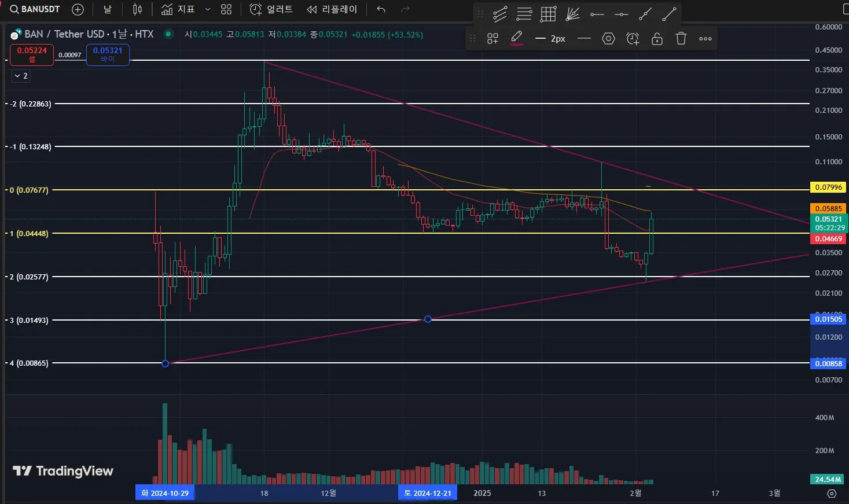Viewport: 849px width, 504px height.
Task: Select the extended line tool
Action: click(x=645, y=14)
